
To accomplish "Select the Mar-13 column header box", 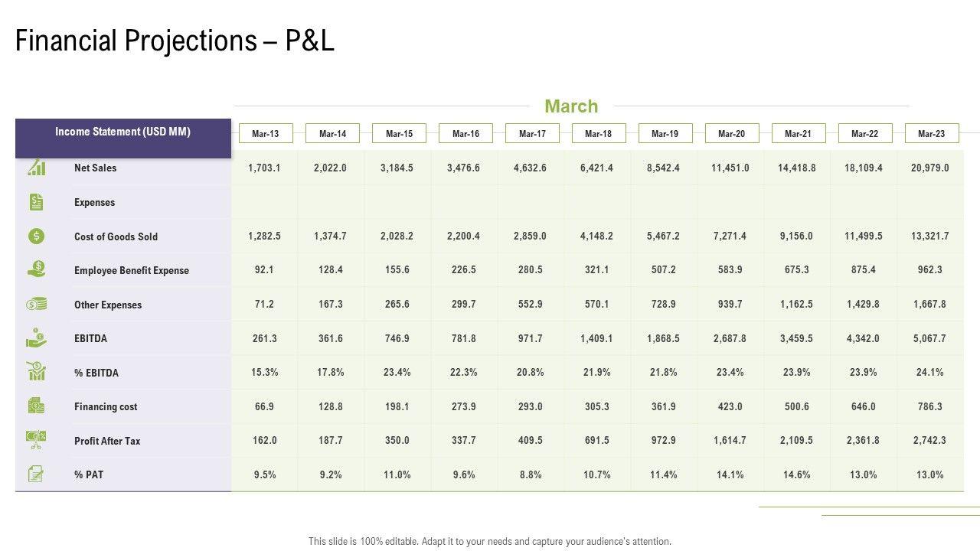I will (x=266, y=133).
